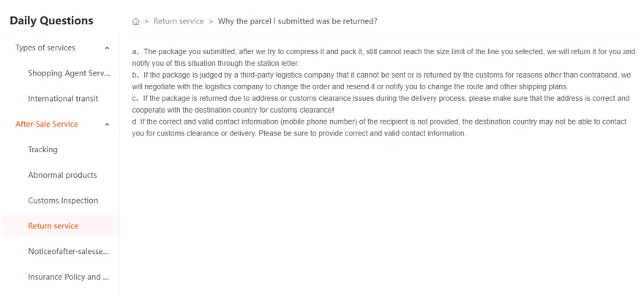
Task: Open Customs Inspection sidebar item
Action: (x=63, y=201)
